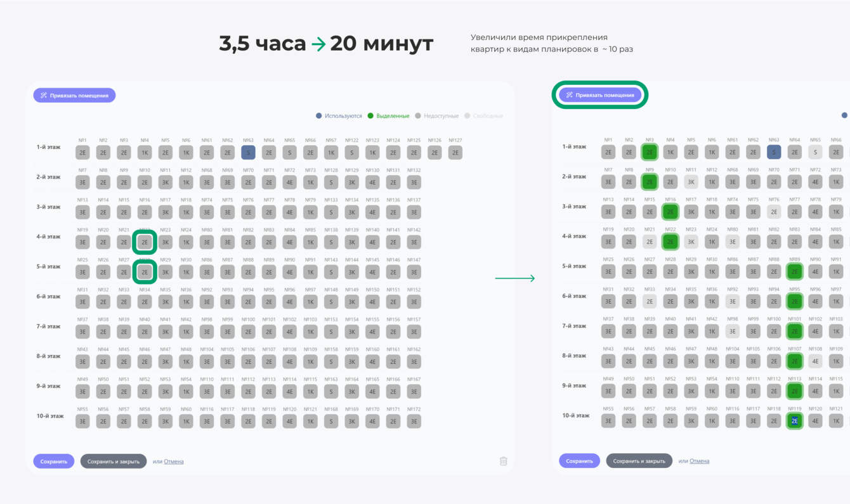Click the Отмена link in left panel
850x504 pixels.
click(x=174, y=462)
